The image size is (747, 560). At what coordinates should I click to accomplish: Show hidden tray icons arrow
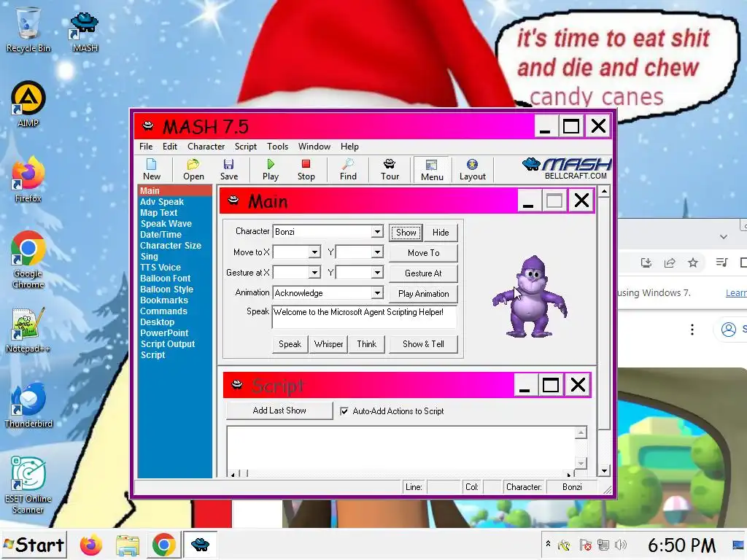(x=548, y=544)
